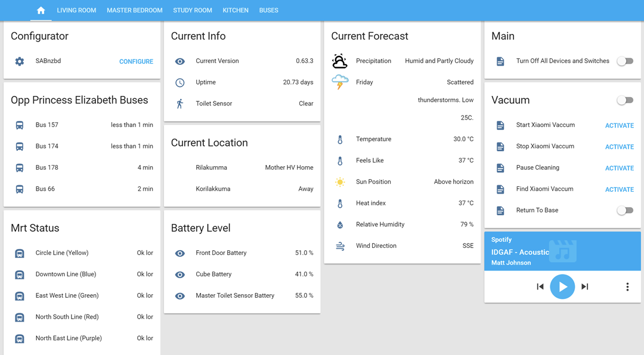Open the IDGAF - Acoustic media card
The width and height of the screenshot is (644, 355).
tap(562, 251)
